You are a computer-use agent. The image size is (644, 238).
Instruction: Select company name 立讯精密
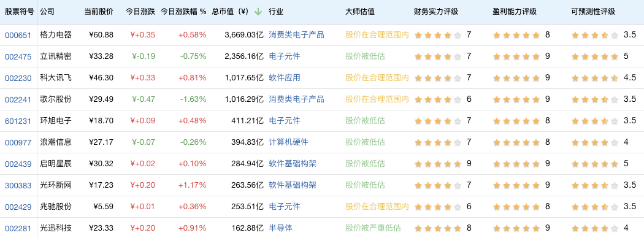(56, 56)
